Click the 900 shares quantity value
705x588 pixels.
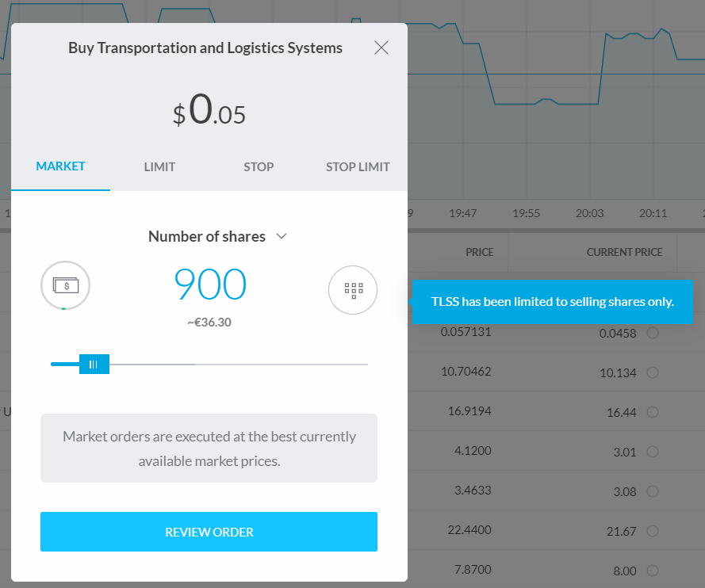click(210, 284)
